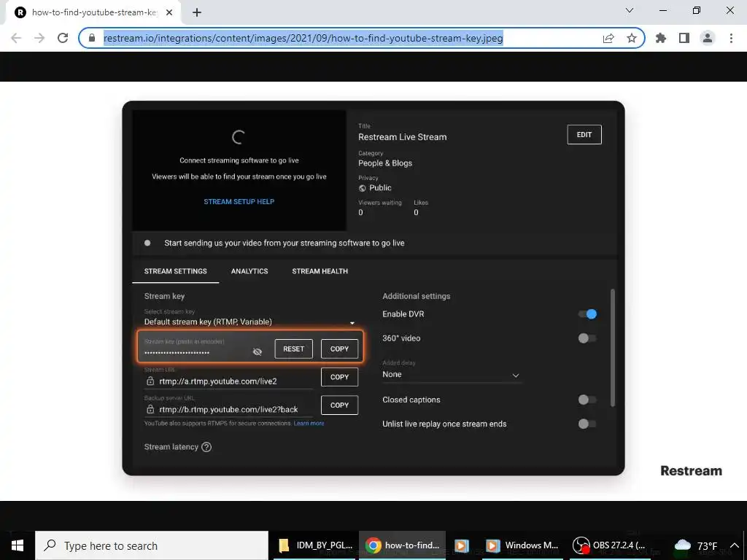Image resolution: width=747 pixels, height=560 pixels.
Task: Open Windows Media Player taskbar item
Action: (522, 545)
